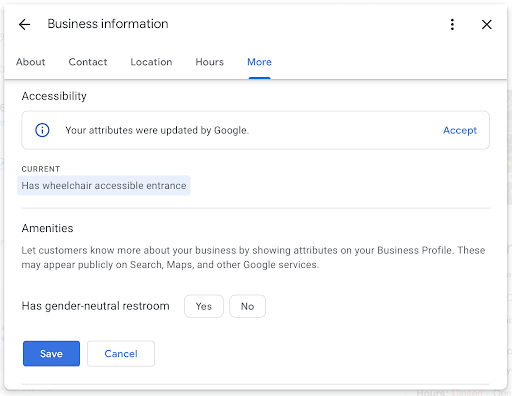Screen dimensions: 512x396
Task: Choose No for gender-neutral restroom
Action: tap(247, 306)
